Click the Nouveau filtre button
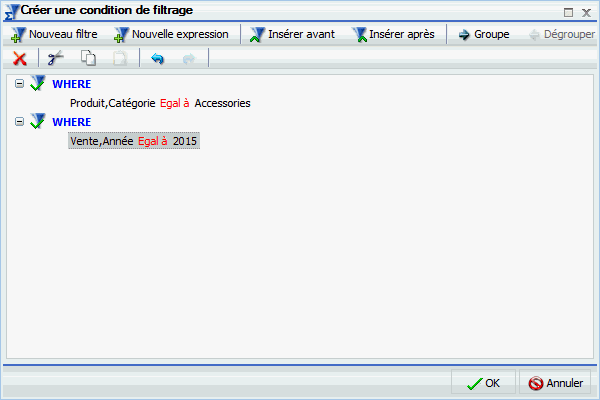Screen dimensions: 600x400 (54, 34)
